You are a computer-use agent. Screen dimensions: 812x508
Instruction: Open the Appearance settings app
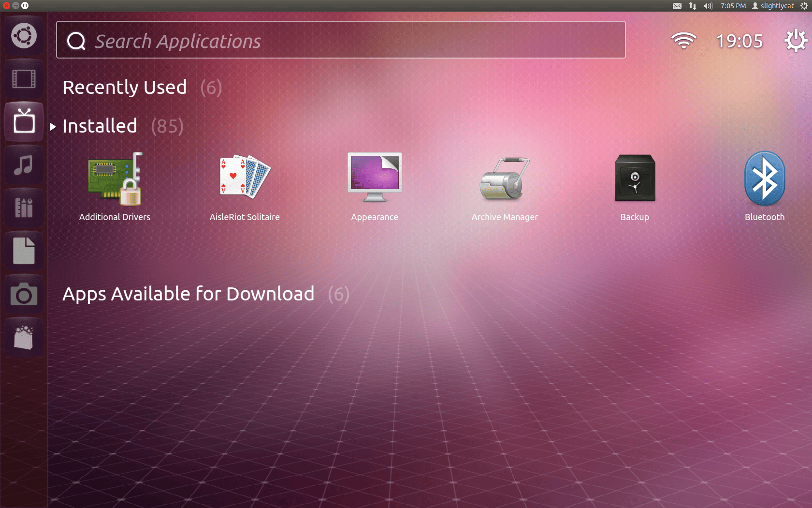pyautogui.click(x=375, y=186)
